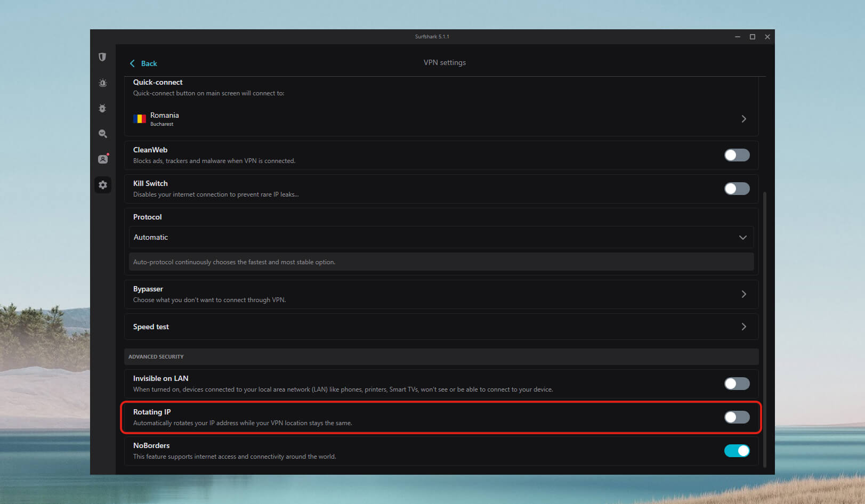Click the Auto-protocol description text
Image resolution: width=865 pixels, height=504 pixels.
(x=234, y=262)
